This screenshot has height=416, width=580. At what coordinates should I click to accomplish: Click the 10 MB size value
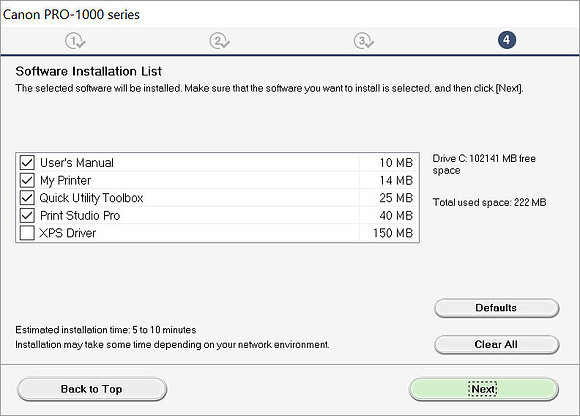pyautogui.click(x=396, y=163)
